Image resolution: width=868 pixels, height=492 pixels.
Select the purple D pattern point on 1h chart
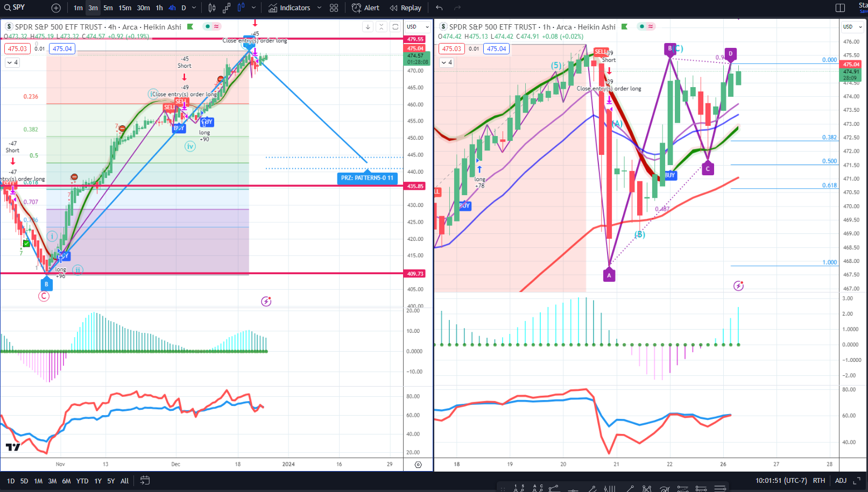[730, 54]
